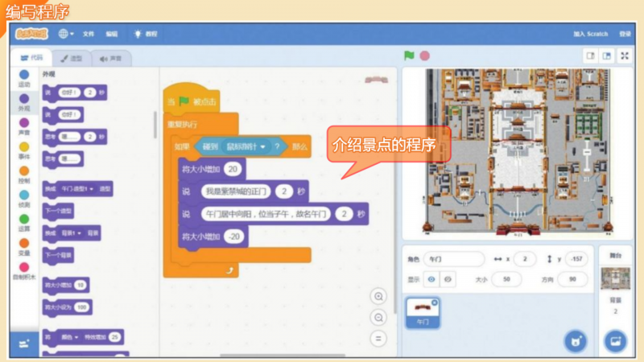This screenshot has height=362, width=644.
Task: Click the 午门居中向阳 text in say block
Action: click(x=266, y=214)
